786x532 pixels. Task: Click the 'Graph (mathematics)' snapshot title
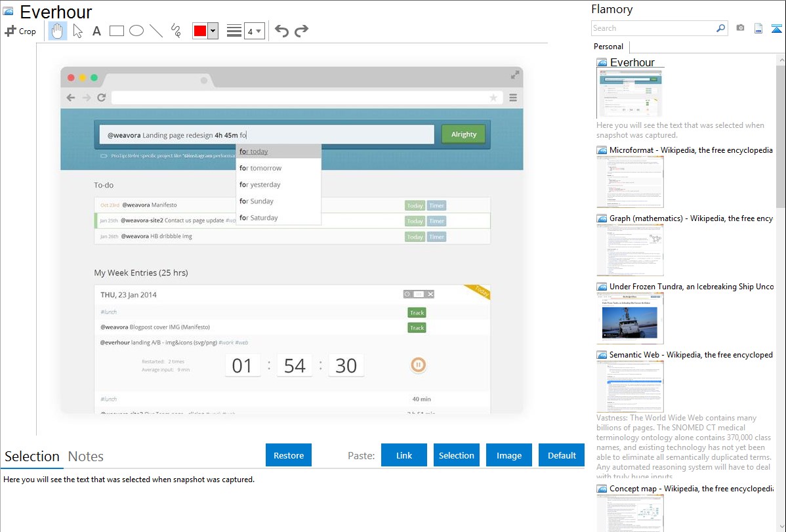[x=691, y=218]
